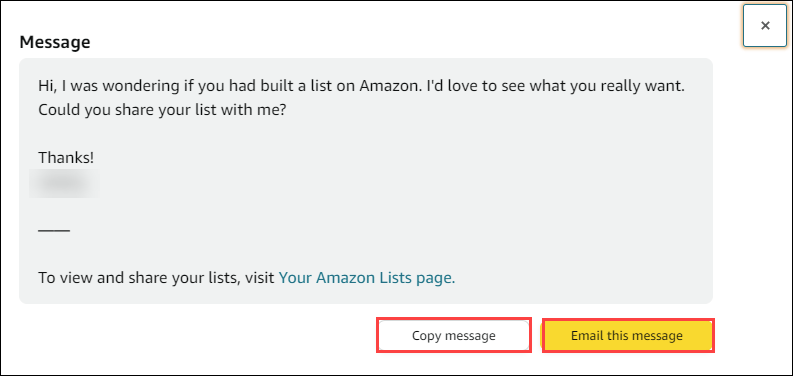Click the 'I'd love to see' sentence
The width and height of the screenshot is (793, 376).
pos(555,86)
